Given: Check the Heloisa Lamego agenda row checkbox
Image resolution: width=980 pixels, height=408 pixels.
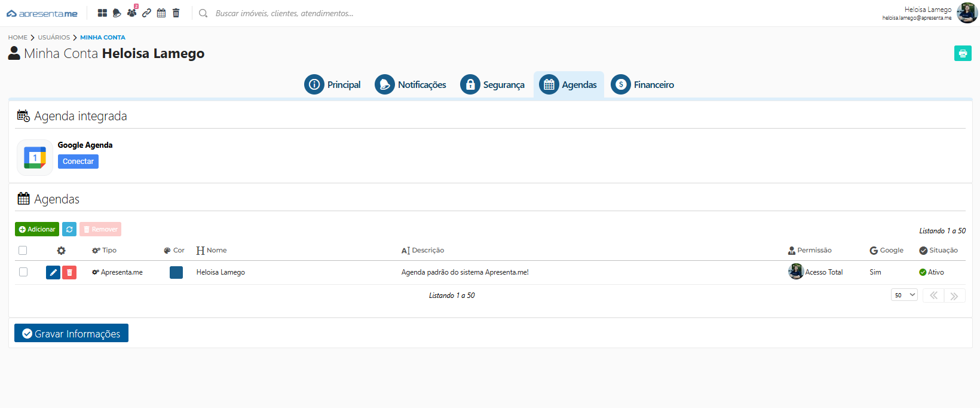Looking at the screenshot, I should (x=23, y=272).
